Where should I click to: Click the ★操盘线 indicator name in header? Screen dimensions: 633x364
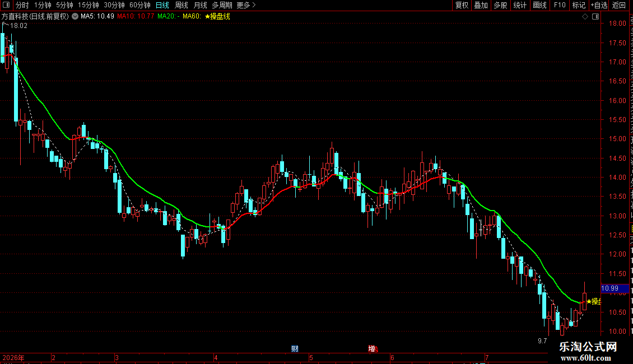[217, 17]
